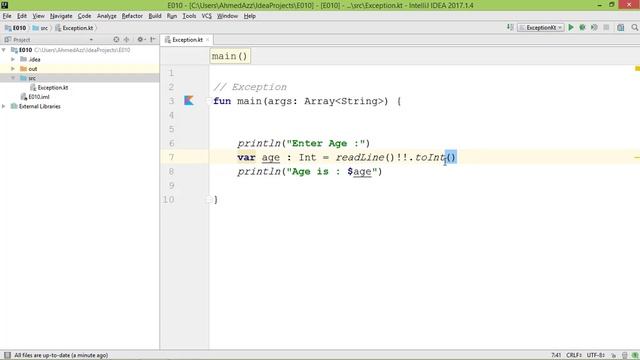Open the Build menu
The image size is (640, 360).
(155, 16)
